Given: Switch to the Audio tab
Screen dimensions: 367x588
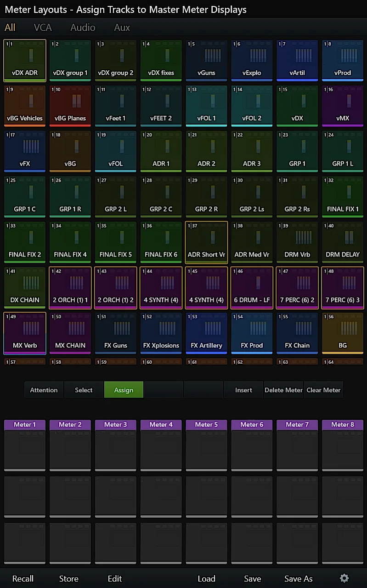Looking at the screenshot, I should tap(83, 28).
